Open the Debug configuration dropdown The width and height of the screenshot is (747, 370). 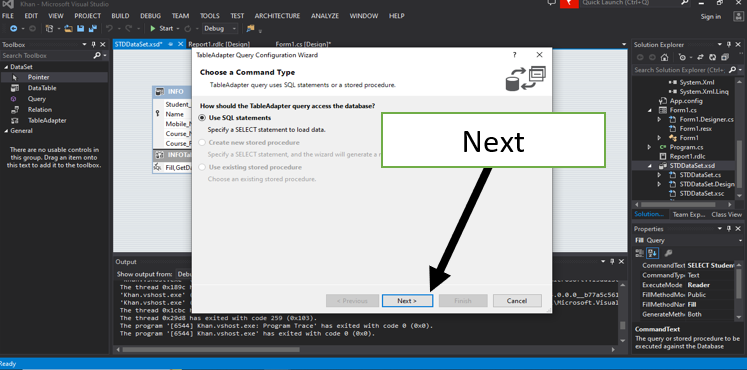point(220,29)
